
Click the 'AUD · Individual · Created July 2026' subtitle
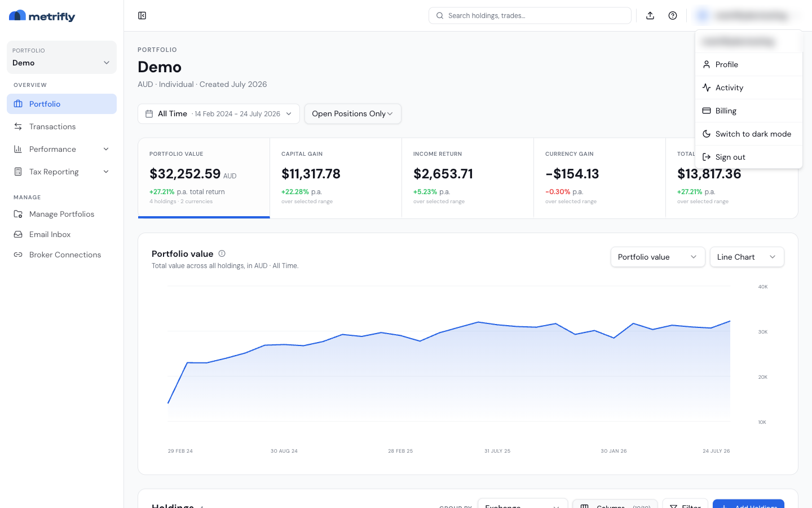(202, 84)
